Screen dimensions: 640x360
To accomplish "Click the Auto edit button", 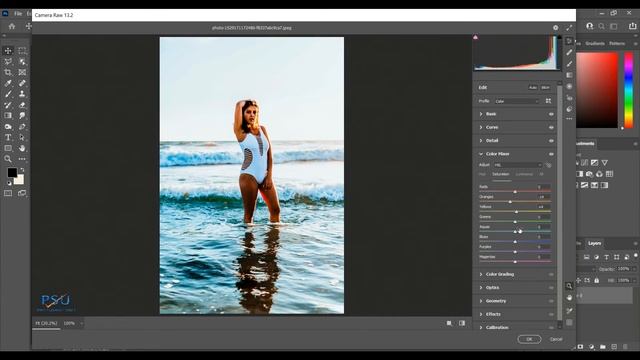I will [533, 87].
